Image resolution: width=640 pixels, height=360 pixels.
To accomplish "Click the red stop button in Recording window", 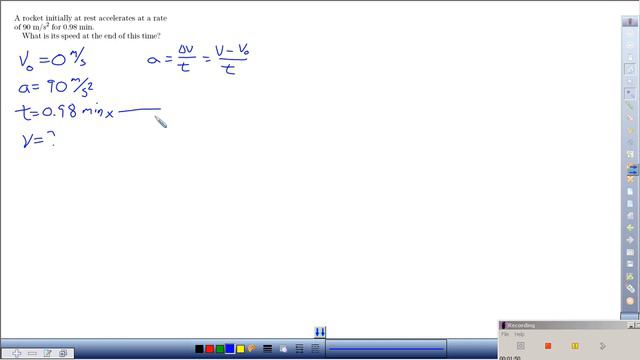I will pyautogui.click(x=548, y=346).
